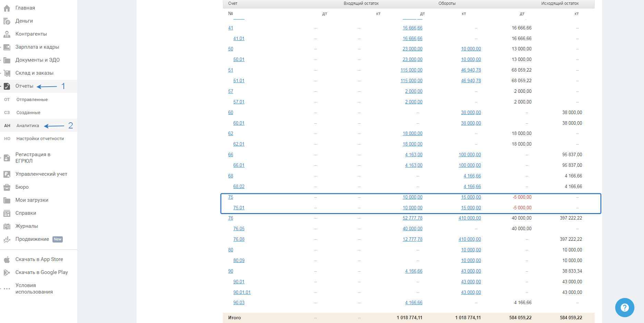Open account 41 link
This screenshot has width=644, height=323.
[230, 28]
